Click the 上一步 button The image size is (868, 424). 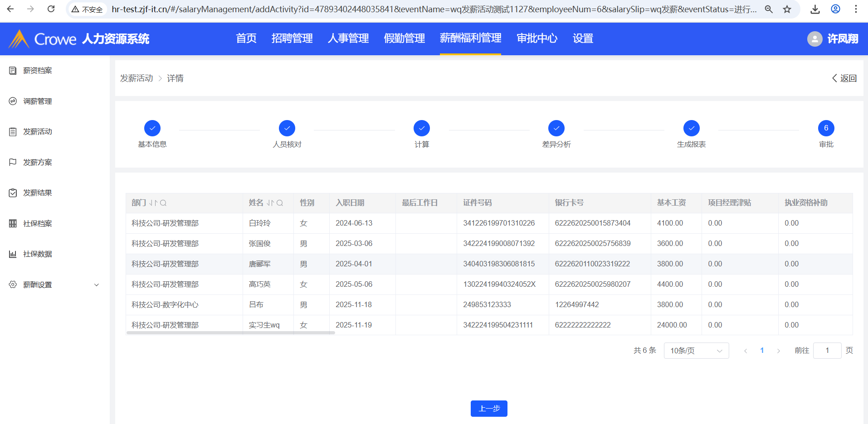pos(488,409)
